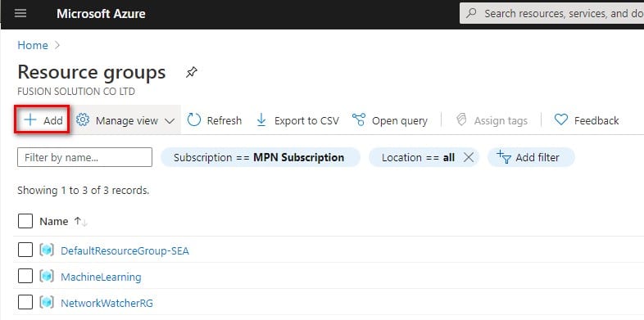Expand the Manage view chevron

click(x=170, y=121)
